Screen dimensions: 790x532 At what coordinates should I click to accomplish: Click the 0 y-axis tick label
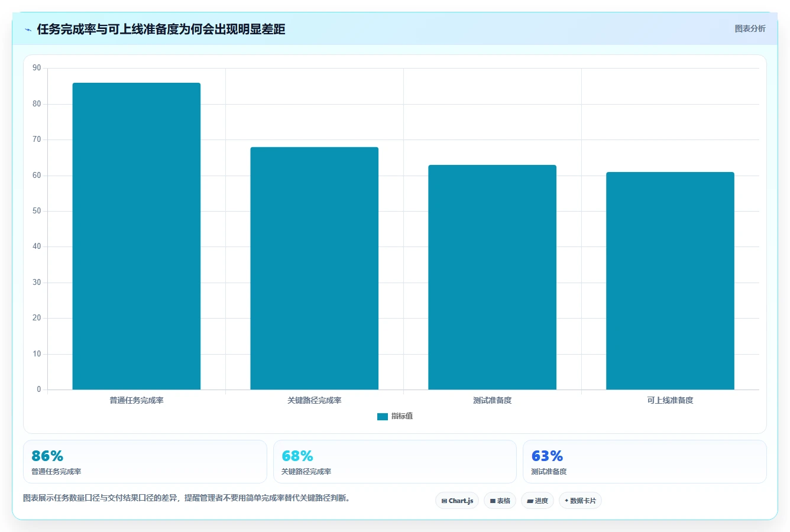[39, 389]
